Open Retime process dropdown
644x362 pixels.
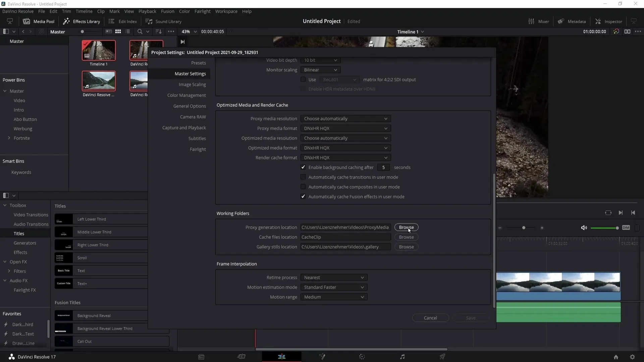[334, 277]
